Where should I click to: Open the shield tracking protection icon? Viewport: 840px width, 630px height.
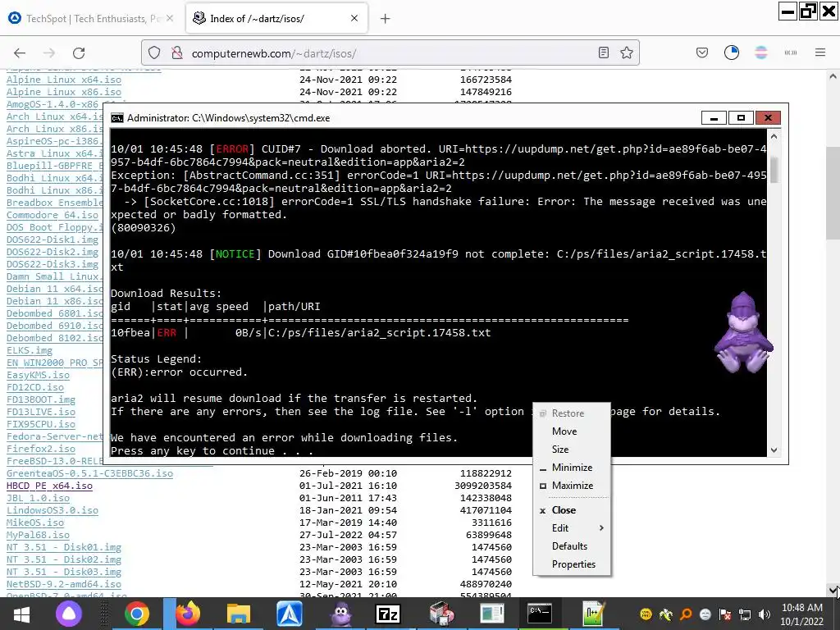click(x=154, y=53)
